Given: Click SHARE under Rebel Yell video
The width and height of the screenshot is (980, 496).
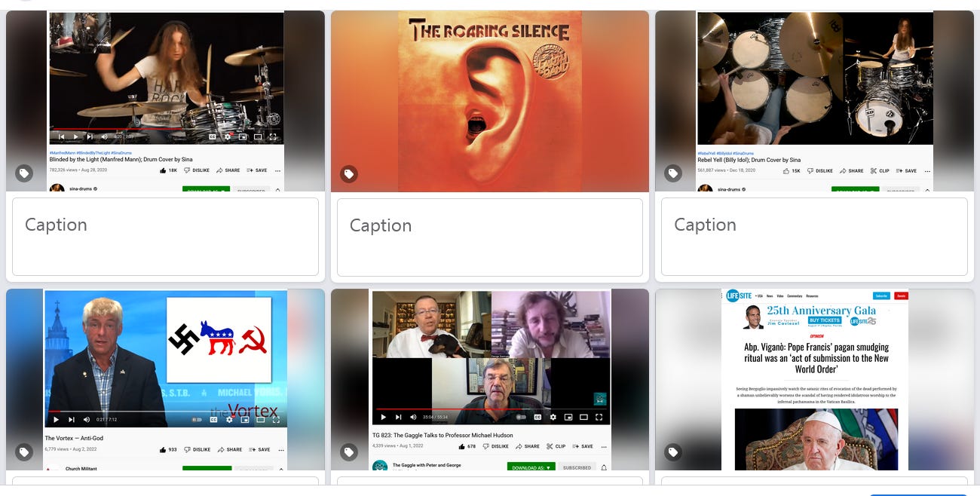Looking at the screenshot, I should (852, 171).
